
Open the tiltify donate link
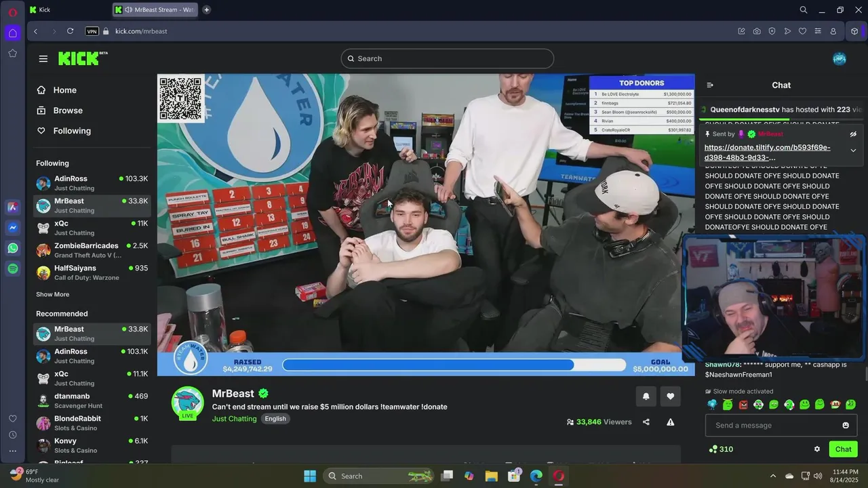pyautogui.click(x=767, y=152)
